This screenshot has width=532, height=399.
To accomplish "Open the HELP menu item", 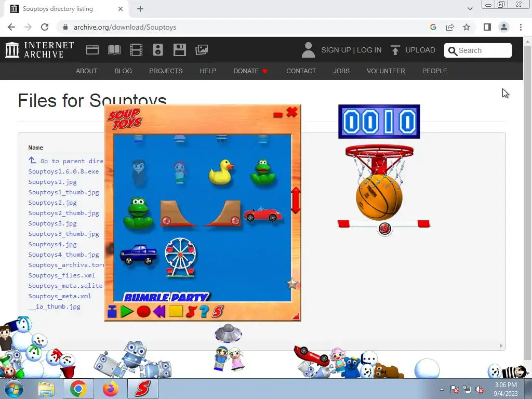I will (208, 71).
